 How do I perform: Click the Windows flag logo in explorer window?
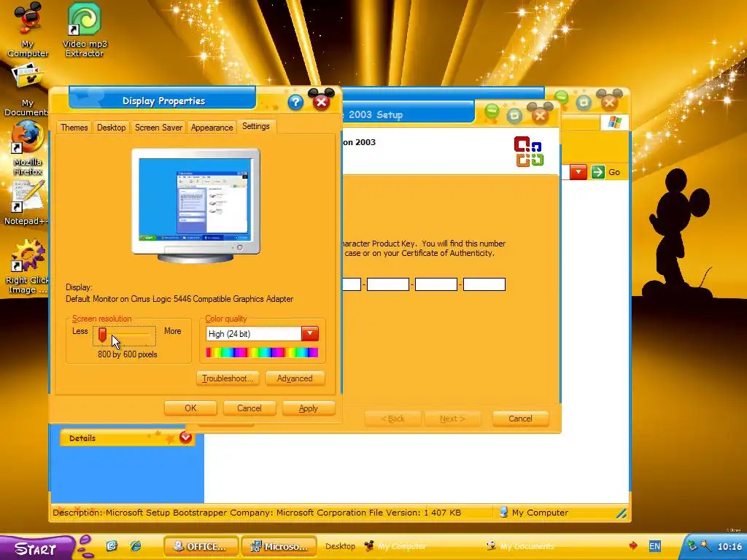coord(614,122)
